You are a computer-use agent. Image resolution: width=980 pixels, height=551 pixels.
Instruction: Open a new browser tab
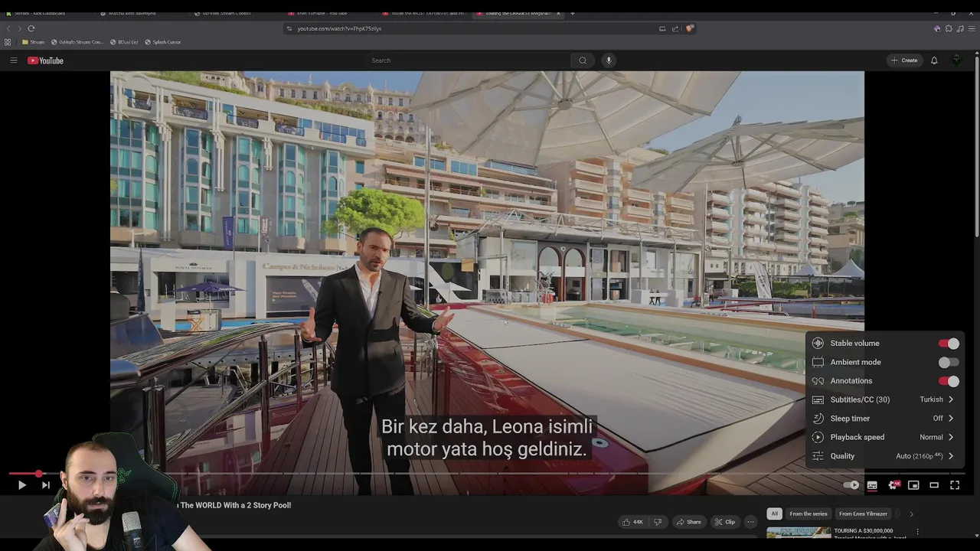click(572, 13)
